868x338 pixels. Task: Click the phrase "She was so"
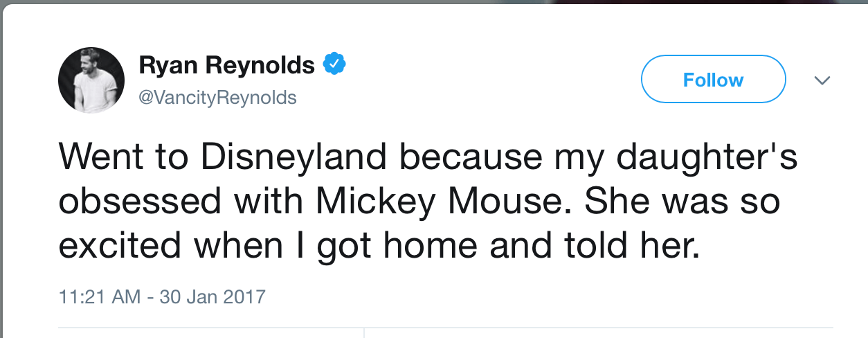tap(682, 202)
